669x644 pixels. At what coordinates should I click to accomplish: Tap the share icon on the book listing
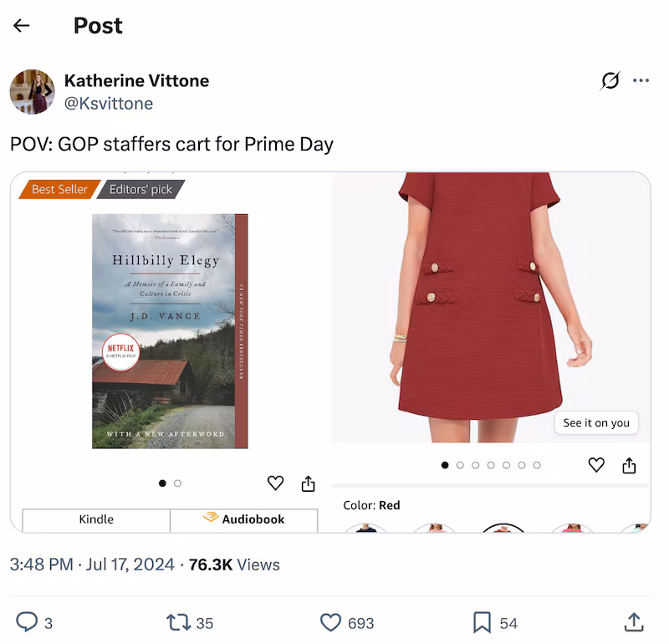(307, 483)
